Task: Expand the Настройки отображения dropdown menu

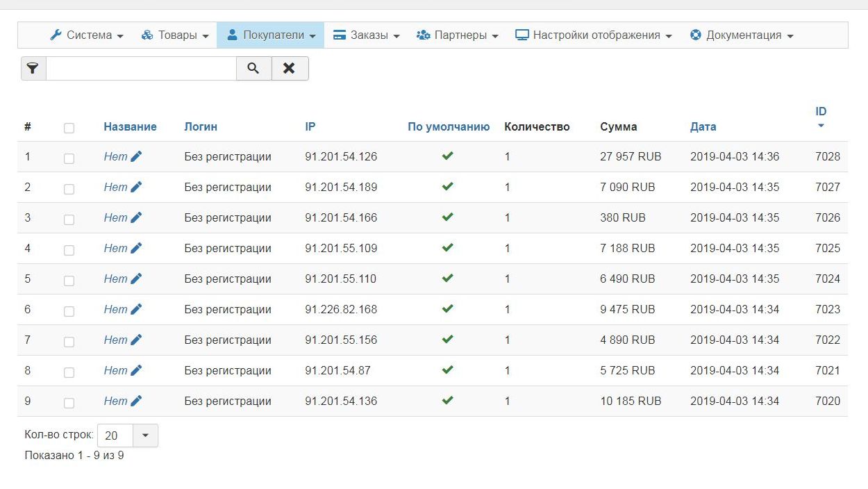Action: (x=594, y=35)
